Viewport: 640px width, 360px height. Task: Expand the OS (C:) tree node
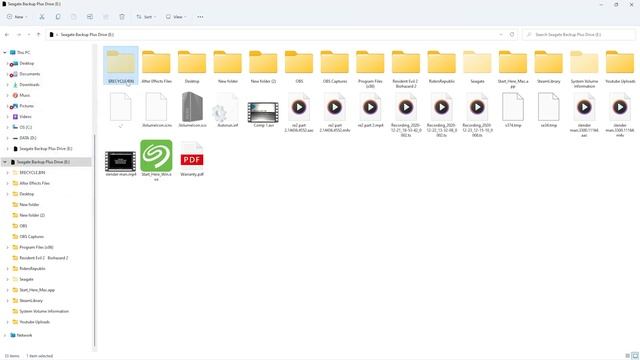pyautogui.click(x=7, y=127)
